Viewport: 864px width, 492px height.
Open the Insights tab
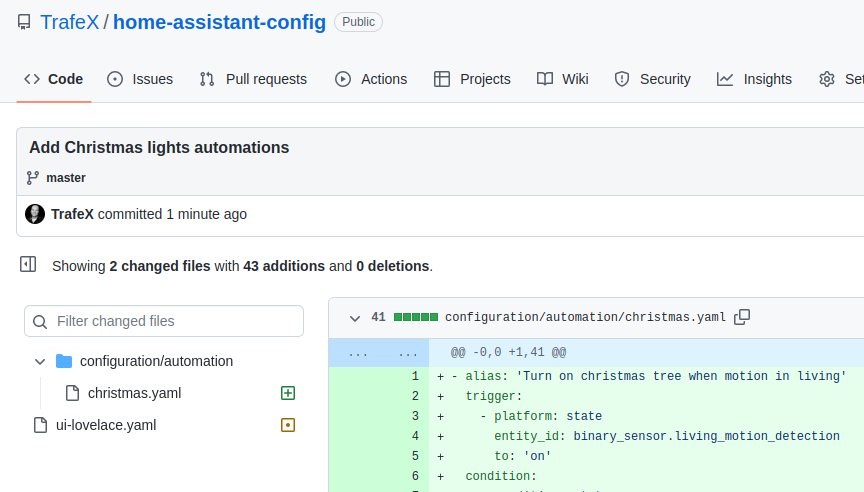[754, 79]
